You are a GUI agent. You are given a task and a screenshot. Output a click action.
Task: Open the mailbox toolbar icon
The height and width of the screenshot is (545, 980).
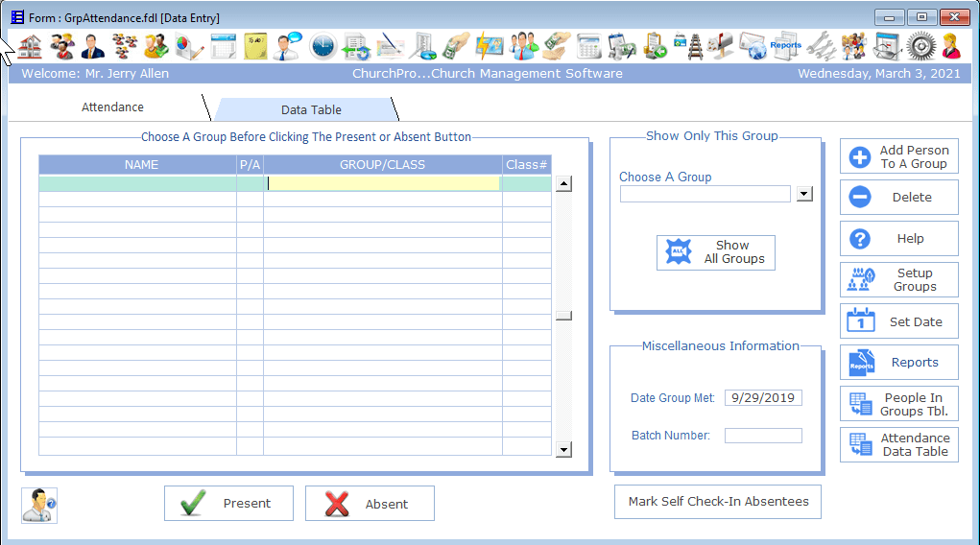721,47
